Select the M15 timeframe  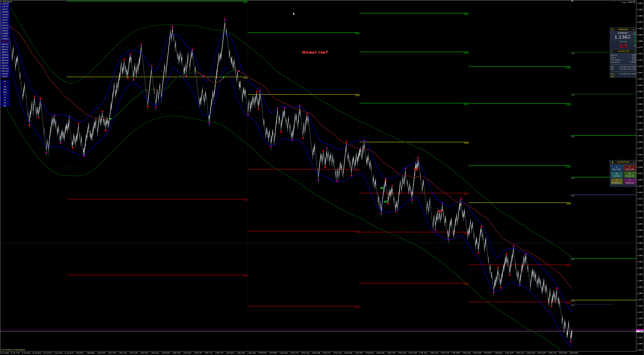[x=5, y=90]
